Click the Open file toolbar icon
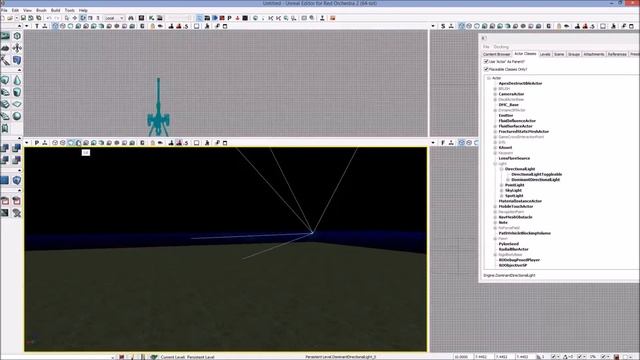 pyautogui.click(x=10, y=18)
